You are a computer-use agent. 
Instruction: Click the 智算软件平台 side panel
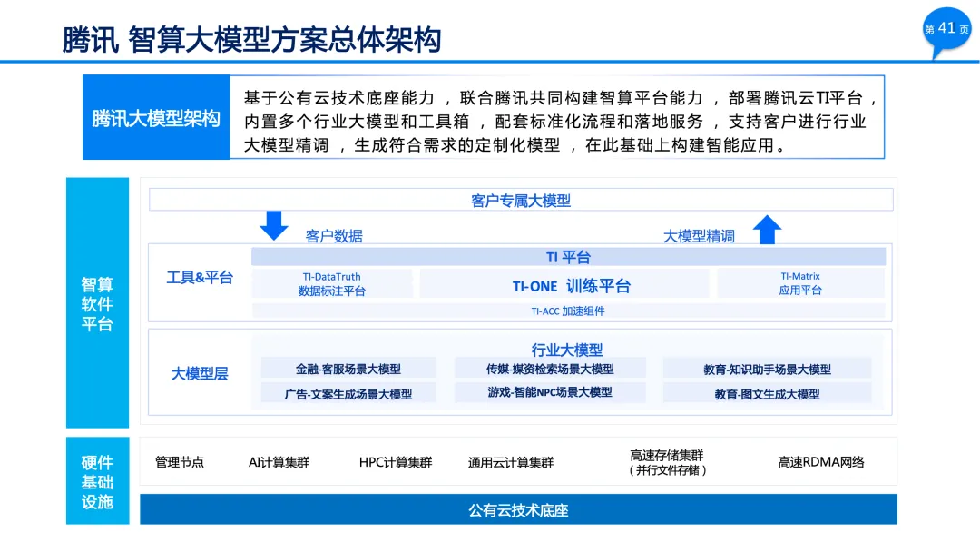[97, 302]
